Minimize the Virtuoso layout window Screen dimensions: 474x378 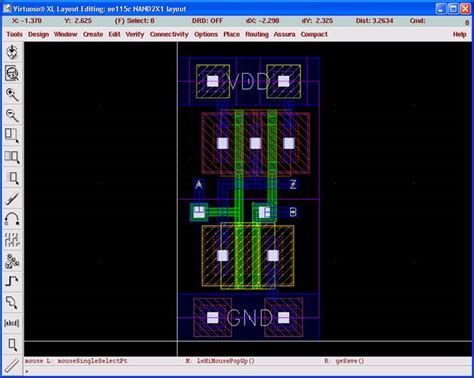click(441, 9)
